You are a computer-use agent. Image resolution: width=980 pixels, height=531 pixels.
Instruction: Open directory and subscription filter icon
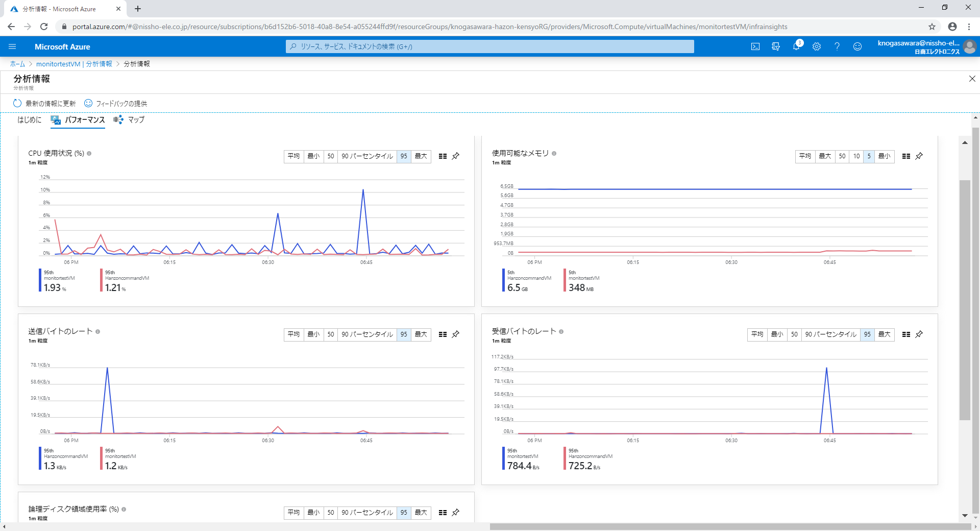(776, 46)
